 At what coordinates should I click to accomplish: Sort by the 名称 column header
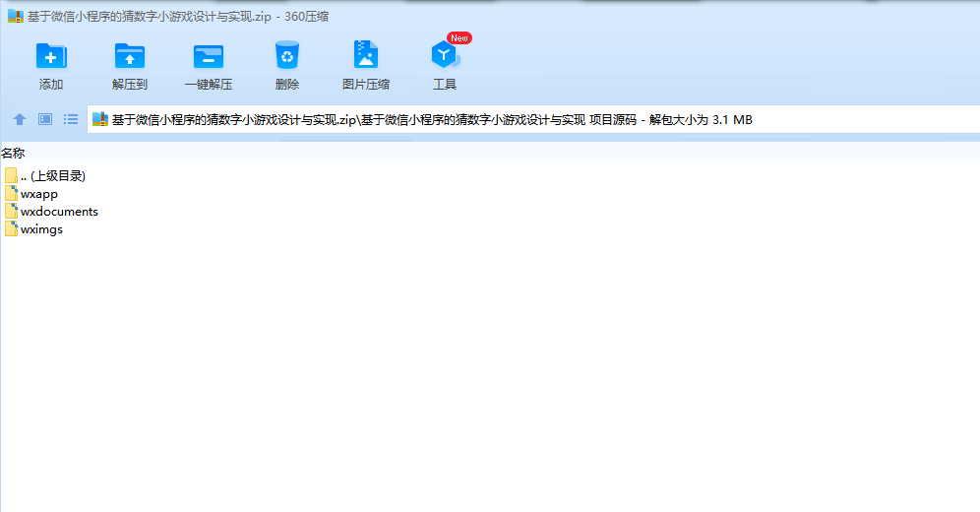(13, 154)
